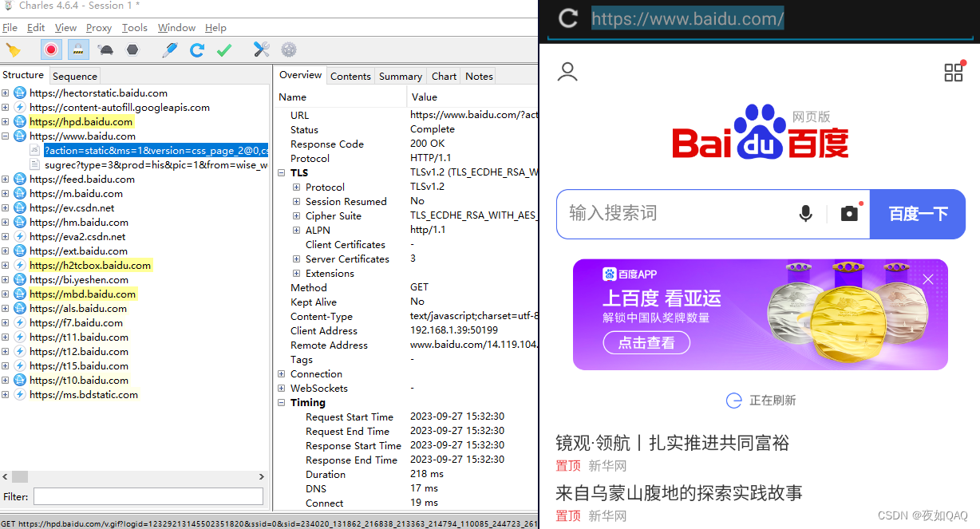Viewport: 980px width, 529px height.
Task: Click the Baidu logo
Action: (761, 132)
